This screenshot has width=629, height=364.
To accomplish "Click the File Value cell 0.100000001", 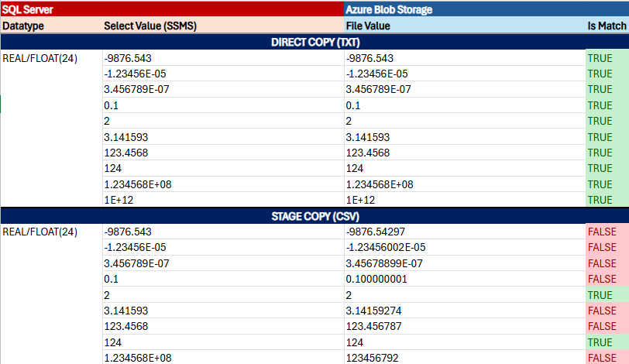I will click(465, 279).
